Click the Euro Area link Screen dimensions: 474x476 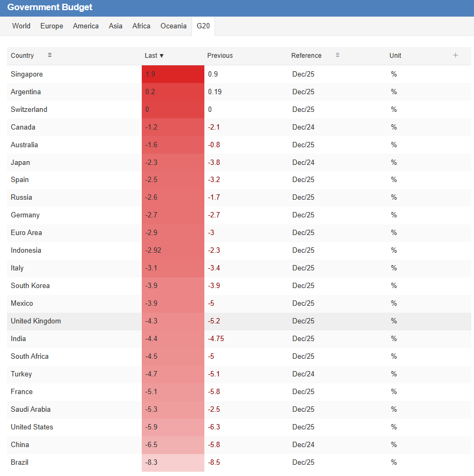pos(26,232)
